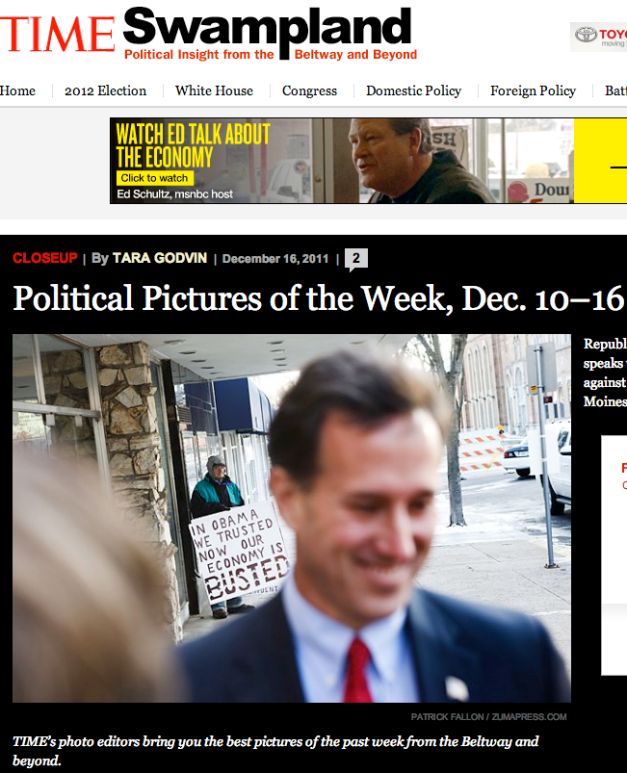
Task: Open the White House section
Action: coord(214,91)
